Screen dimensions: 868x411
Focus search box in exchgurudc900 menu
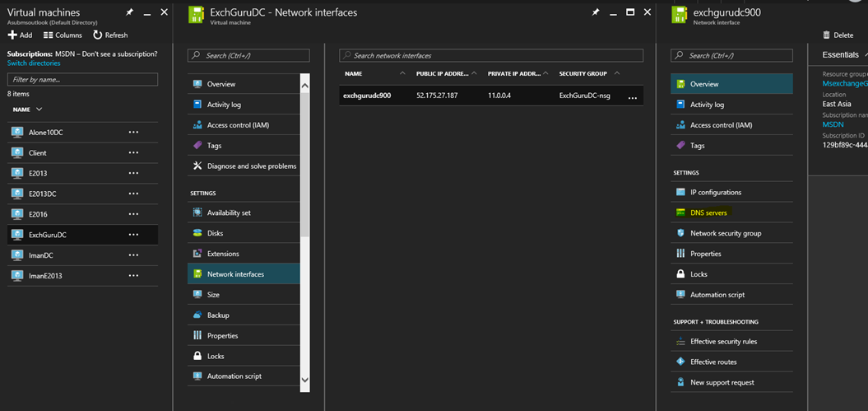click(x=731, y=55)
